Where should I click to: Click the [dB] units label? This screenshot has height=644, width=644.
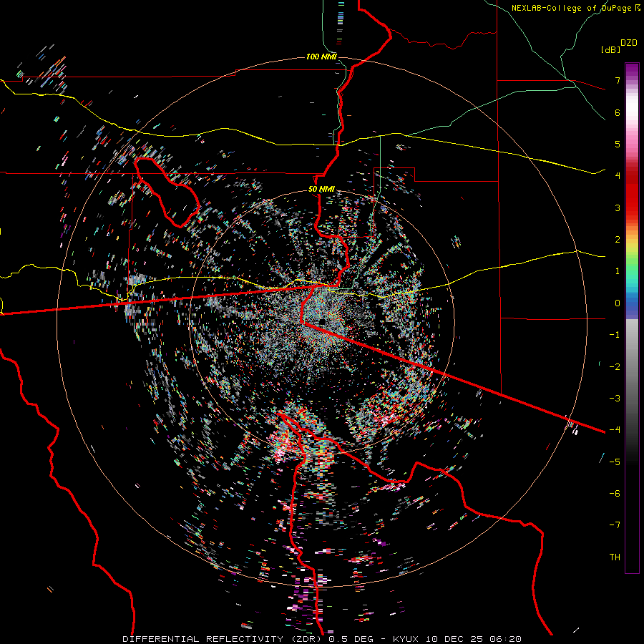tap(610, 49)
